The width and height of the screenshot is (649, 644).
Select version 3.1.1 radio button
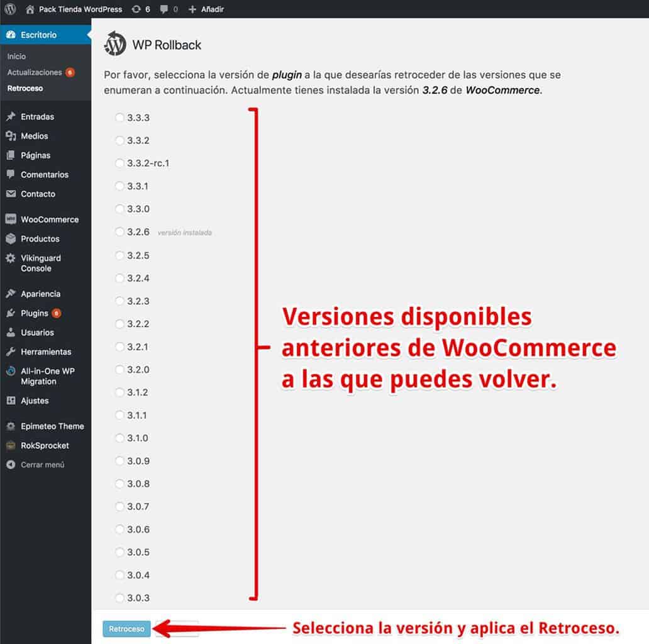click(x=119, y=415)
